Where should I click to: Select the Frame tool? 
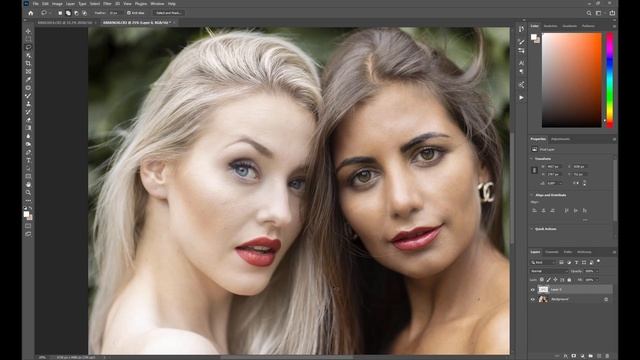pyautogui.click(x=28, y=72)
